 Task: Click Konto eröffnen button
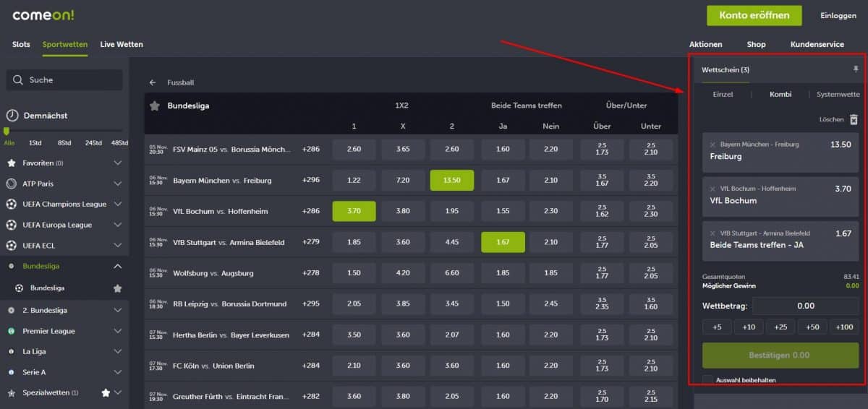point(754,15)
